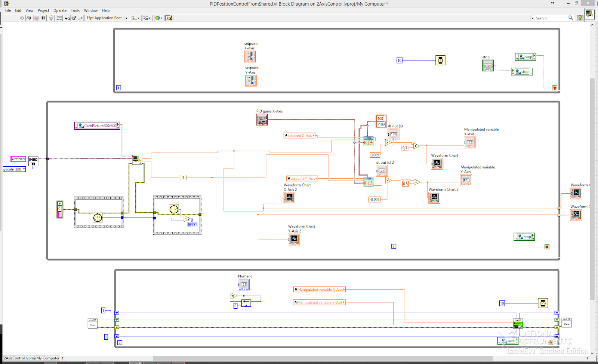Click the stop Boolean button terminal
The image size is (598, 364).
488,66
